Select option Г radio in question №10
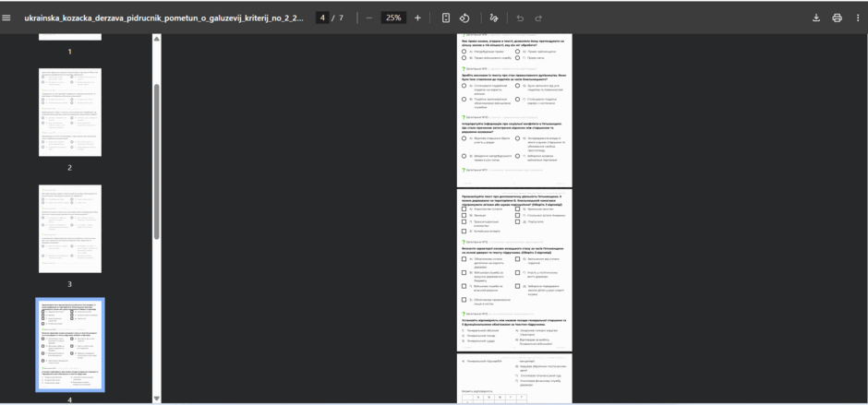The width and height of the screenshot is (868, 405). [517, 156]
